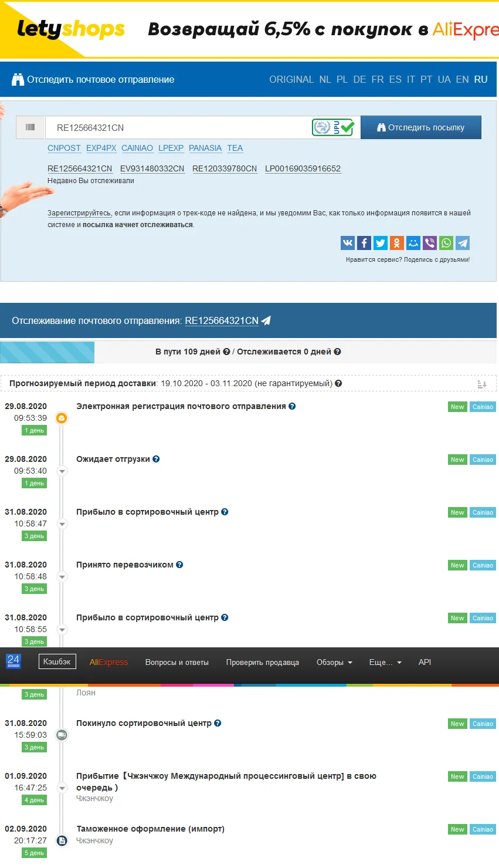
Task: Click the truck marker for 31.08.2020 15:59:03
Action: click(62, 735)
